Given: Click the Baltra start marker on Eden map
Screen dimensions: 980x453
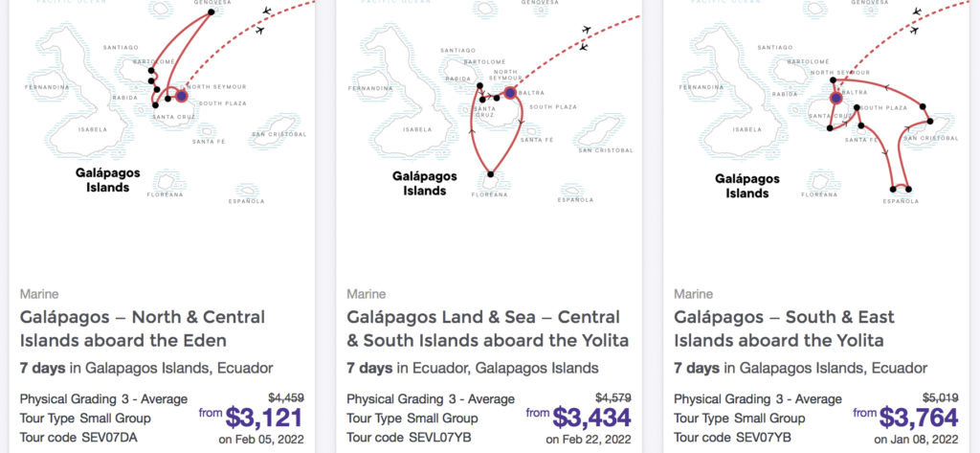Looking at the screenshot, I should tap(181, 96).
